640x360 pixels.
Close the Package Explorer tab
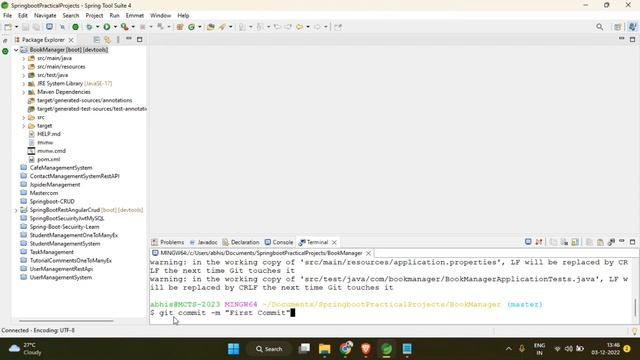tap(71, 40)
